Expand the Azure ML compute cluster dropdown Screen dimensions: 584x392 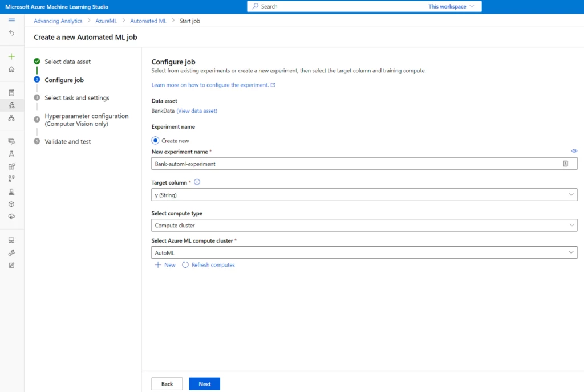pyautogui.click(x=363, y=252)
